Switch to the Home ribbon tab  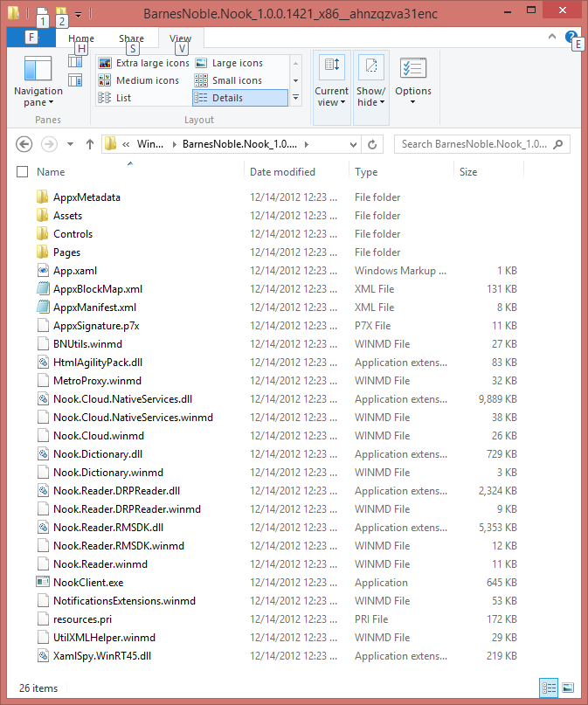(x=81, y=38)
